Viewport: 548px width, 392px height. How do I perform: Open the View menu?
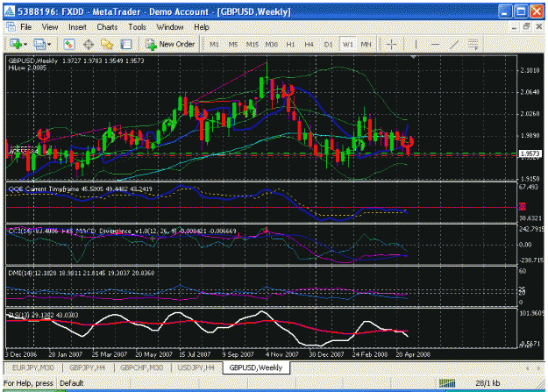(x=50, y=27)
